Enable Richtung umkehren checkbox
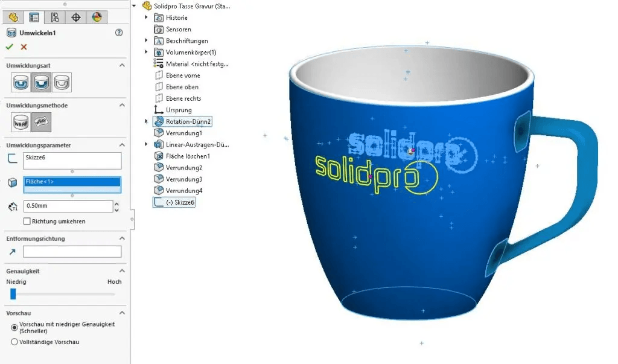Image resolution: width=618 pixels, height=364 pixels. pos(27,222)
